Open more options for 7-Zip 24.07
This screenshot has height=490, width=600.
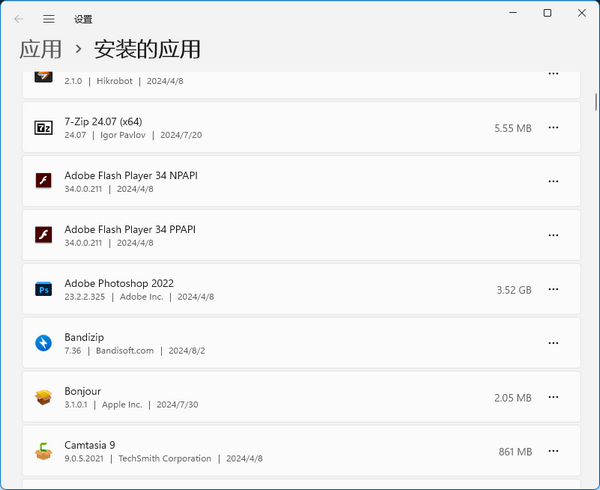[x=553, y=127]
